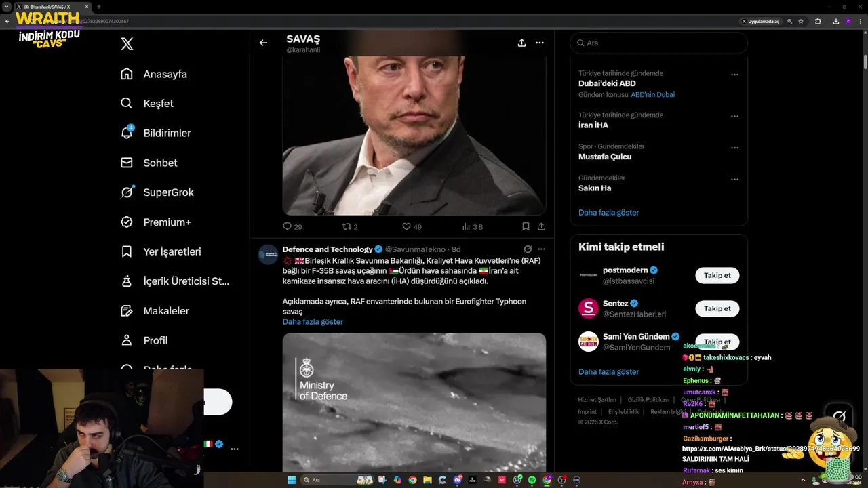This screenshot has height=488, width=868.
Task: Open more options on Defence and Technology post
Action: pyautogui.click(x=541, y=249)
